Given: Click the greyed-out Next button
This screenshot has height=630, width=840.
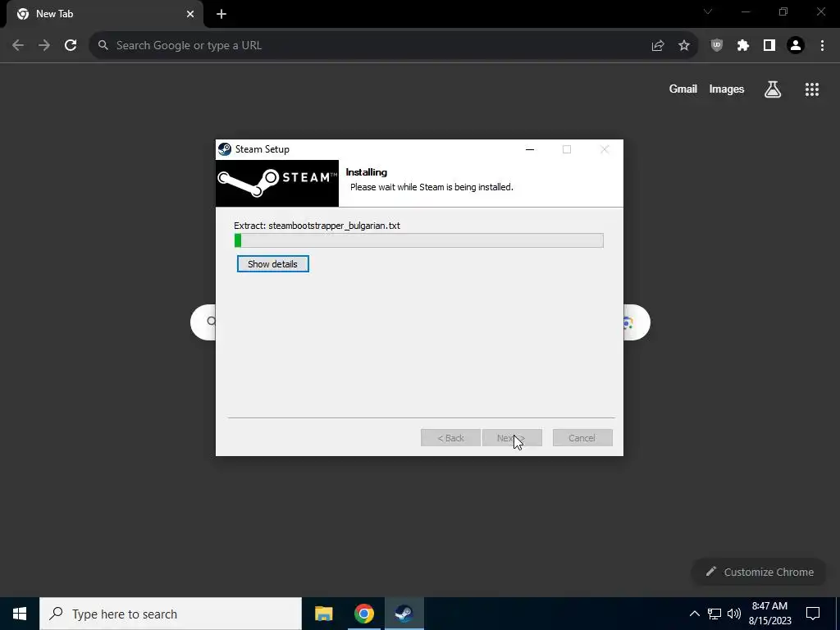Looking at the screenshot, I should pos(512,438).
